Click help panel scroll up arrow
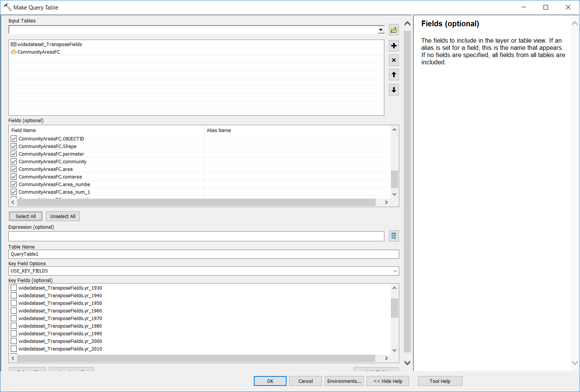Viewport: 580px width, 392px height. pyautogui.click(x=575, y=24)
